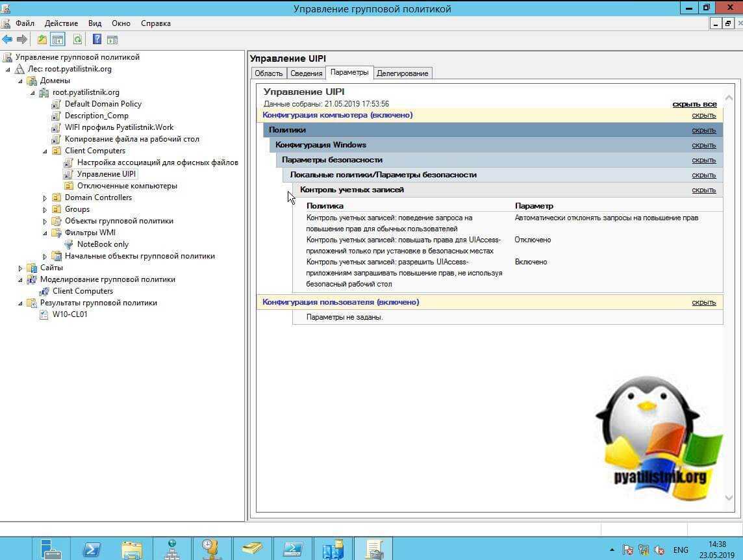The image size is (743, 560).
Task: Collapse the Фильтры WMI tree node
Action: point(45,233)
